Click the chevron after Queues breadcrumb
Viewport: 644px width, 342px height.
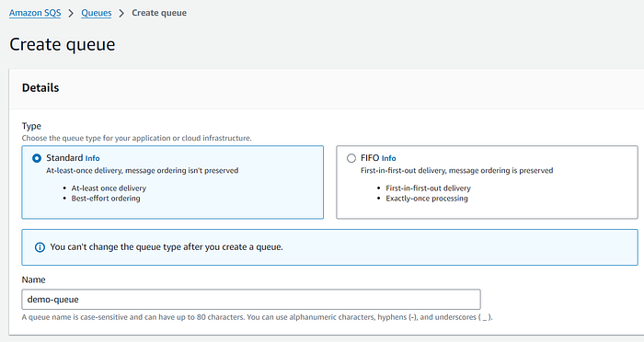coord(121,13)
